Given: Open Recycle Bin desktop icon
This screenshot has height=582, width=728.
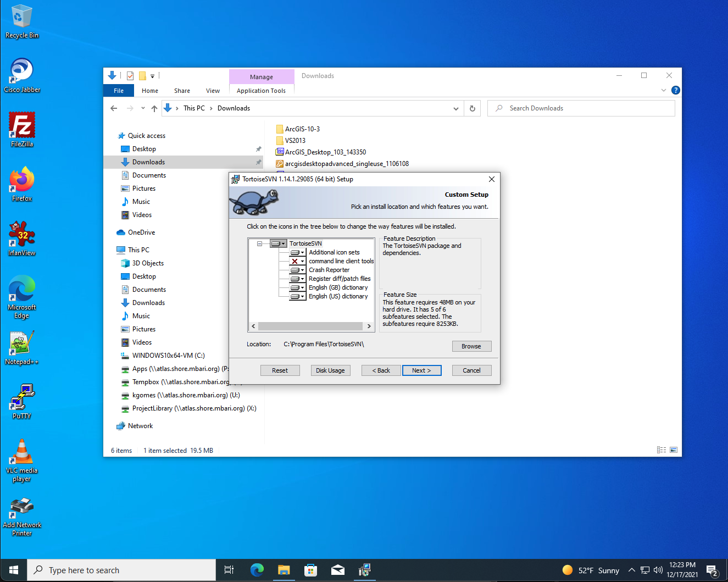Looking at the screenshot, I should [x=22, y=22].
